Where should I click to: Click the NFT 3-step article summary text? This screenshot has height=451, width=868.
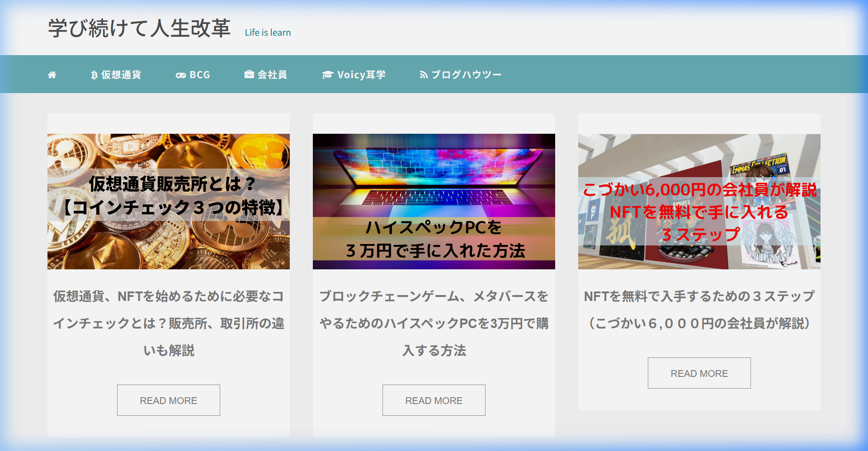tap(699, 310)
